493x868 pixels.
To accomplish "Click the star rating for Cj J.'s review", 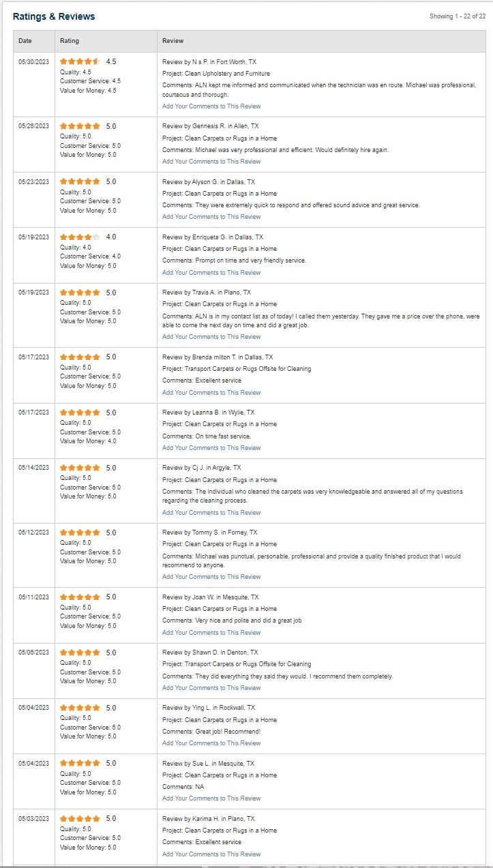I will pyautogui.click(x=80, y=468).
